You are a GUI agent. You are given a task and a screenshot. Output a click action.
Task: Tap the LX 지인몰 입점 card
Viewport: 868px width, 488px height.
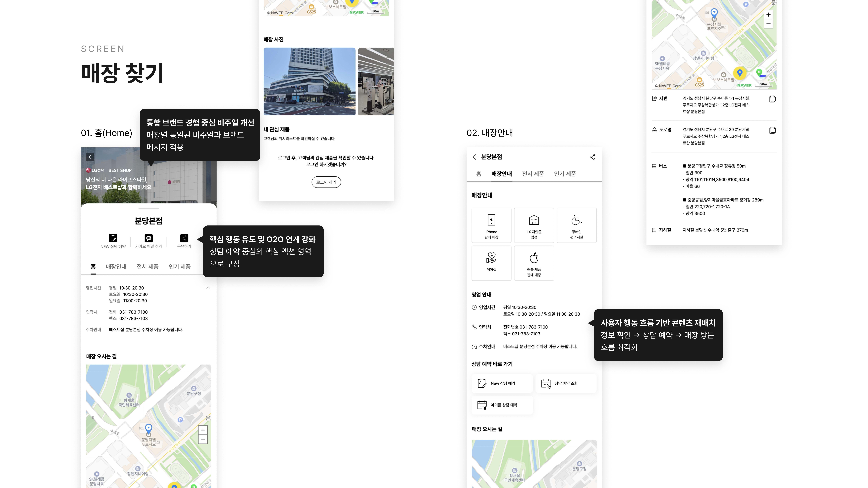(534, 225)
